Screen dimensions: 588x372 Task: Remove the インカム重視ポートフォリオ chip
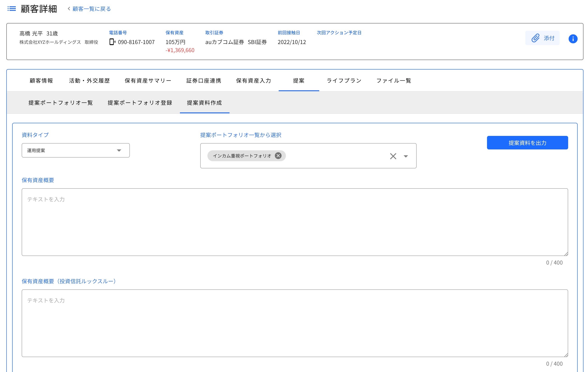(x=278, y=156)
